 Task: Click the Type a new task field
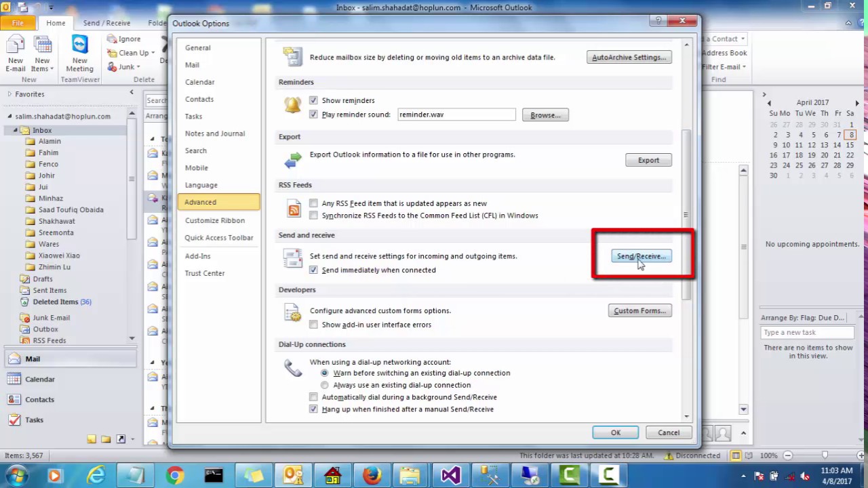(807, 332)
